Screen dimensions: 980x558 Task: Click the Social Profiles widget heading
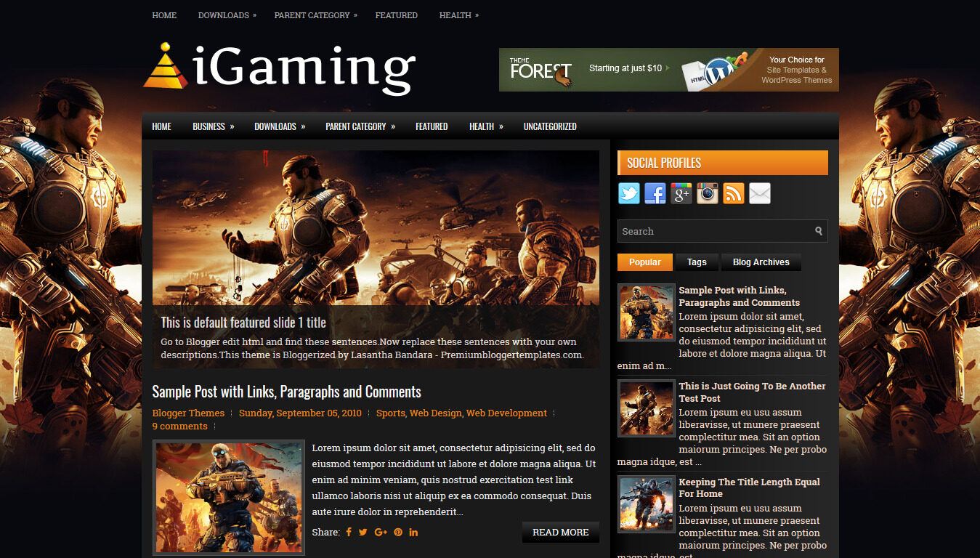pos(723,163)
